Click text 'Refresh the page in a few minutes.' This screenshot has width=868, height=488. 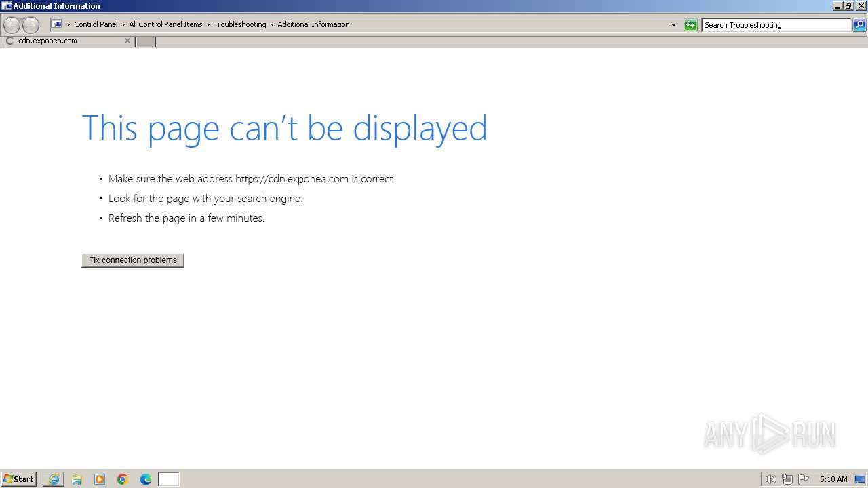pyautogui.click(x=186, y=218)
